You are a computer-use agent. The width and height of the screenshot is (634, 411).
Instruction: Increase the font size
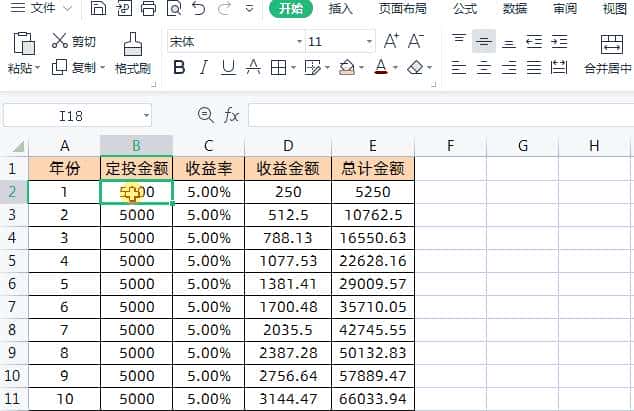click(x=391, y=41)
